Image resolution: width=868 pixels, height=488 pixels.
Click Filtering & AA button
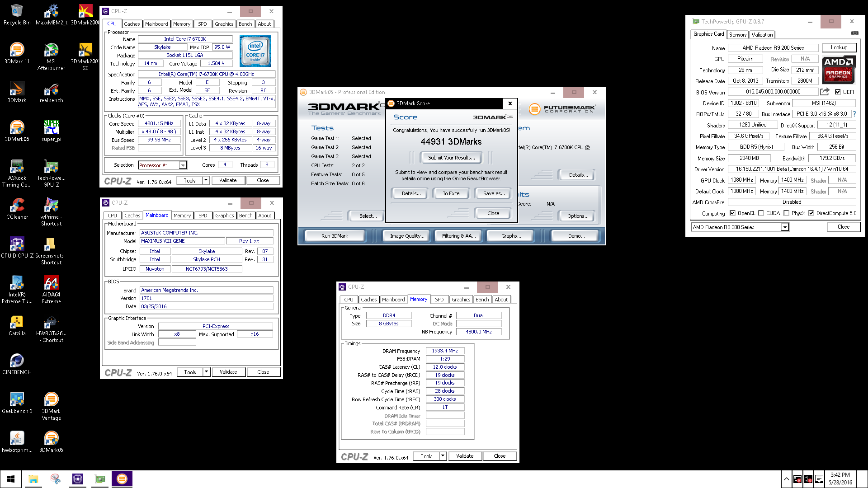tap(458, 236)
